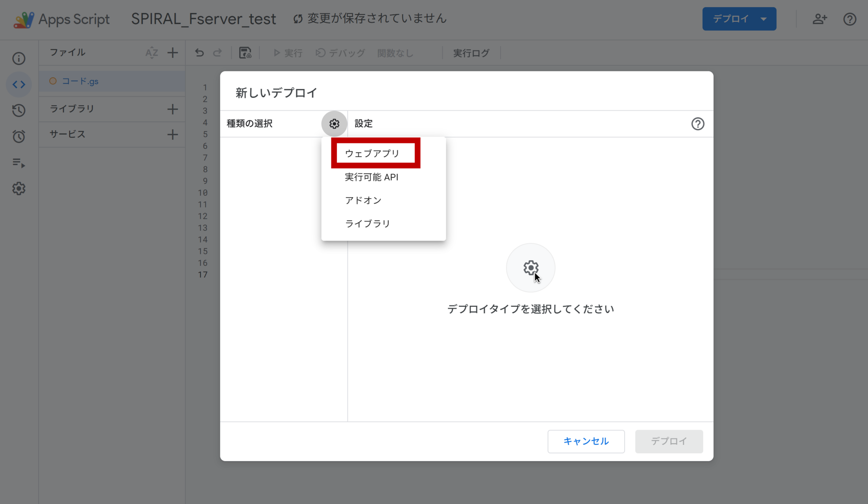Open executions list icon in sidebar
Viewport: 868px width, 504px height.
(x=19, y=162)
